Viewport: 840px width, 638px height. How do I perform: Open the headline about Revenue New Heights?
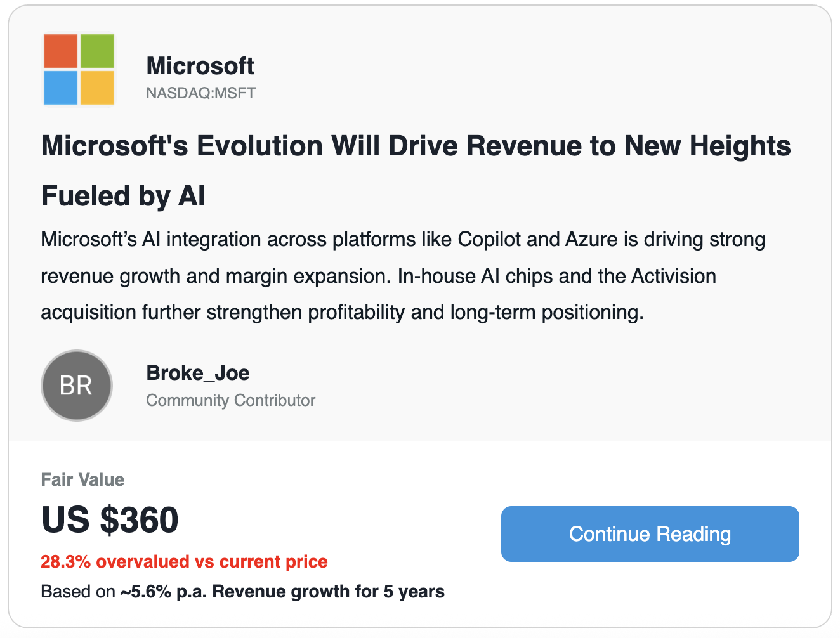click(x=416, y=146)
